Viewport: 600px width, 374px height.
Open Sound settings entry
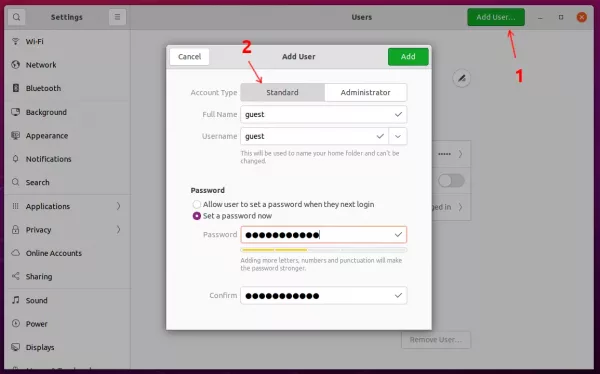[x=67, y=300]
